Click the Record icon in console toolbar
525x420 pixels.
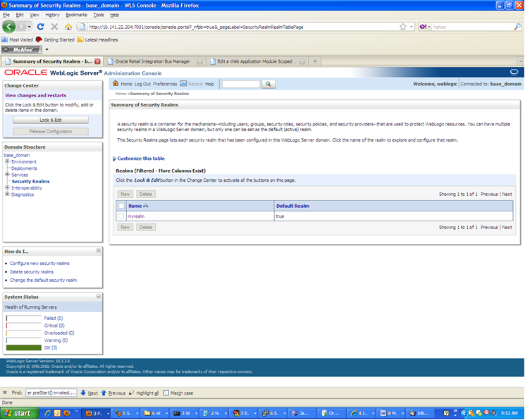click(183, 83)
